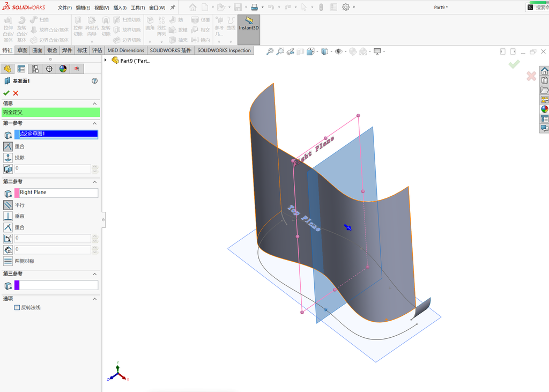Collapse the 第二参考 section

coord(94,182)
